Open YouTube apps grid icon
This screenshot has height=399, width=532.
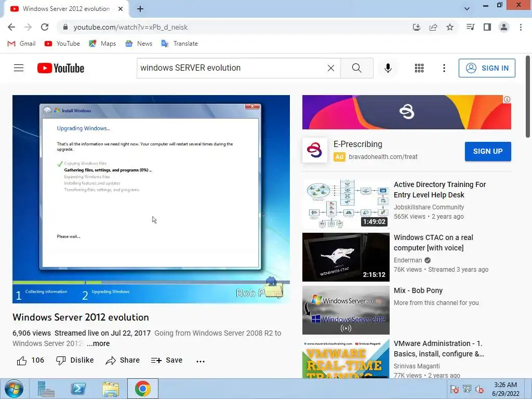419,68
